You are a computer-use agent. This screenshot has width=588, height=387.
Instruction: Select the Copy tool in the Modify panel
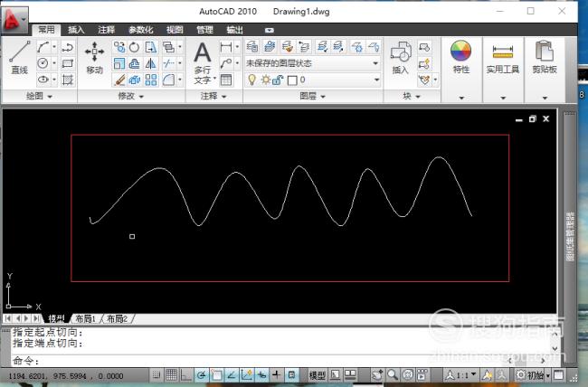[x=119, y=47]
